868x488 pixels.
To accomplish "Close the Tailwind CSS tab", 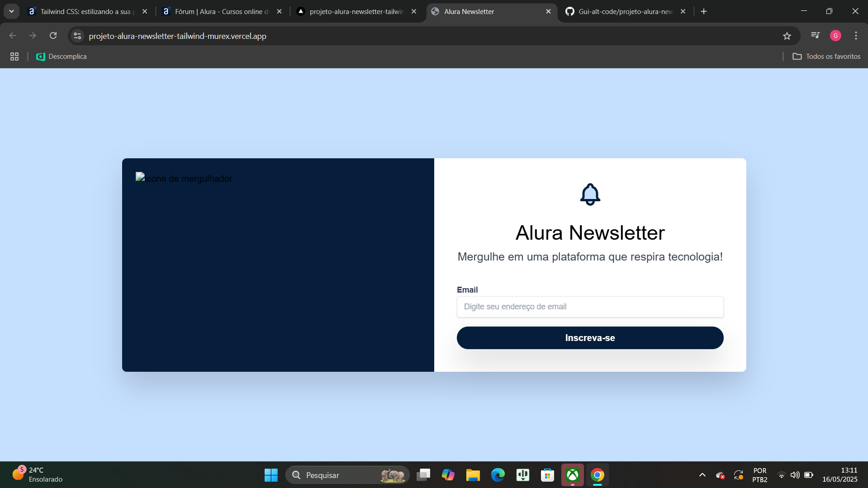I will [x=145, y=12].
